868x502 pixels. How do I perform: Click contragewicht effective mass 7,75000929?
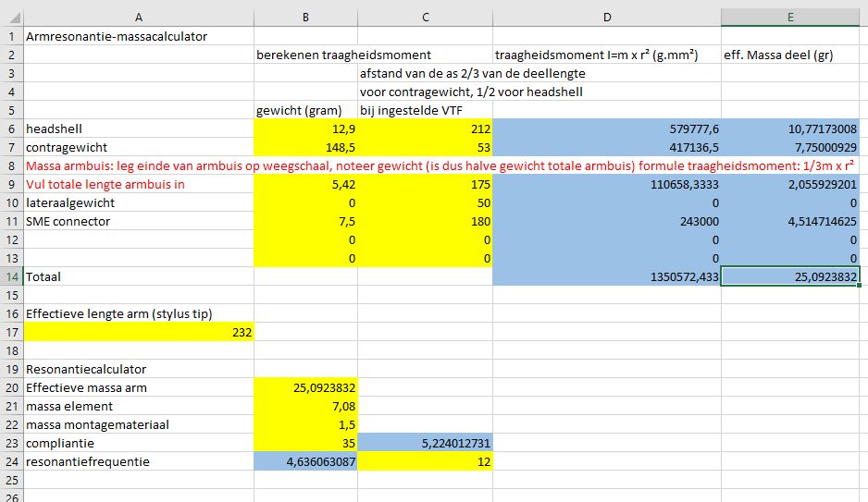(790, 148)
